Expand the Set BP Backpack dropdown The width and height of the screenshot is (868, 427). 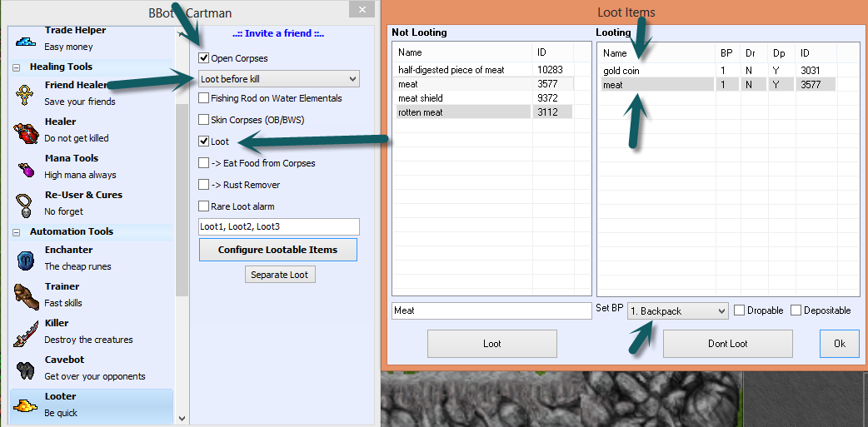coord(677,310)
